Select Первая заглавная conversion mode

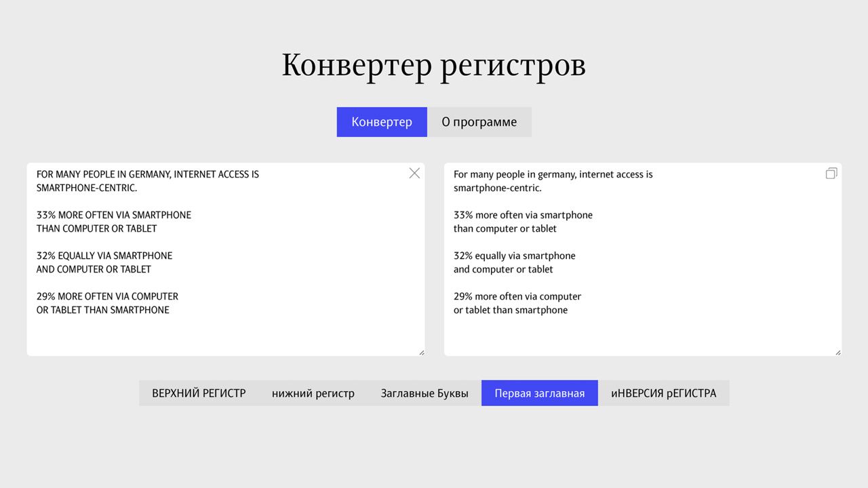point(540,393)
